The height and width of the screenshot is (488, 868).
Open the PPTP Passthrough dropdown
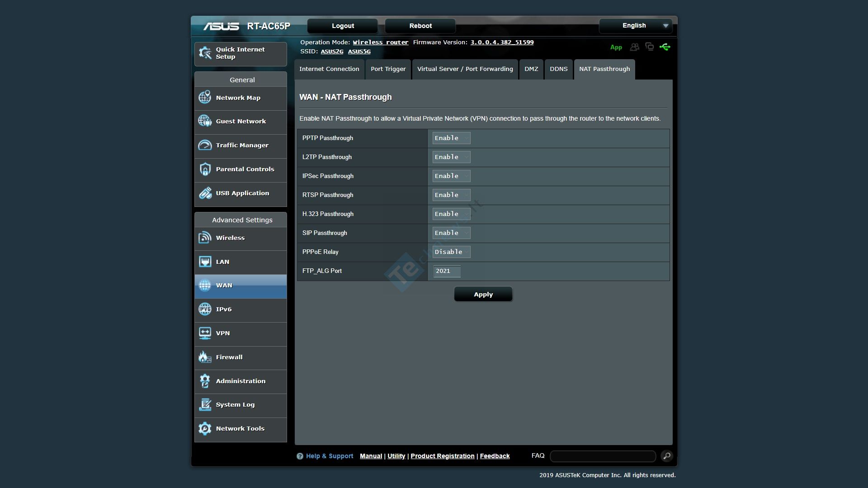click(x=451, y=138)
